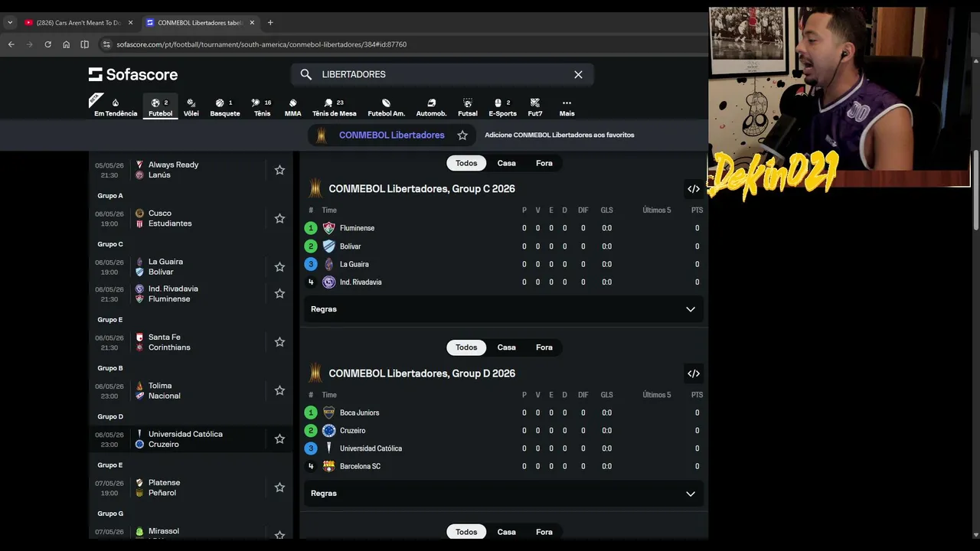Favorite the Tolima vs Nacional match
Image resolution: width=980 pixels, height=551 pixels.
click(x=279, y=390)
